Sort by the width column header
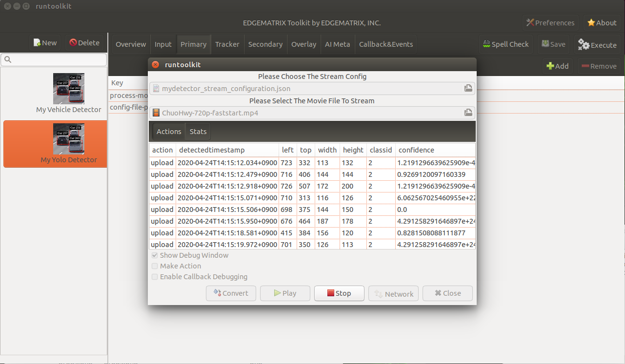The image size is (625, 364). coord(327,150)
